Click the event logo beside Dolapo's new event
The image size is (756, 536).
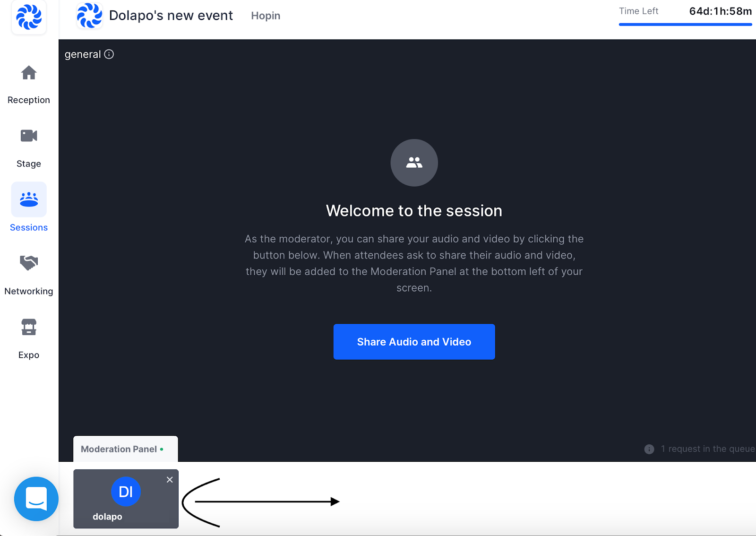click(x=89, y=16)
